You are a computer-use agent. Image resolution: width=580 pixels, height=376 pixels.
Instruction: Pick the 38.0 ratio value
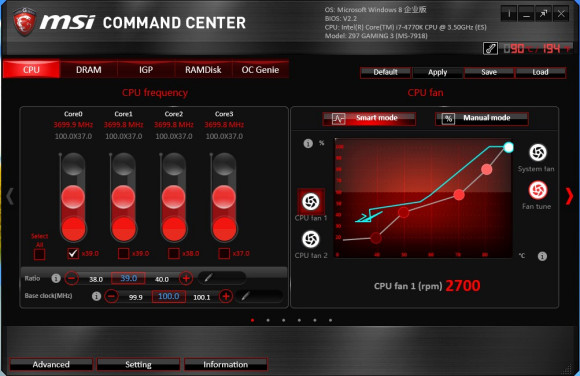click(x=96, y=279)
